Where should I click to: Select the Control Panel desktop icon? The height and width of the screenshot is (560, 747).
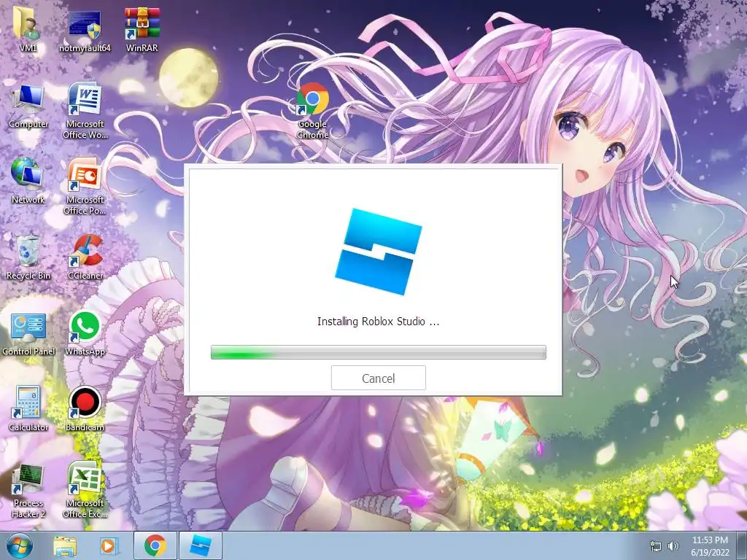pyautogui.click(x=28, y=333)
